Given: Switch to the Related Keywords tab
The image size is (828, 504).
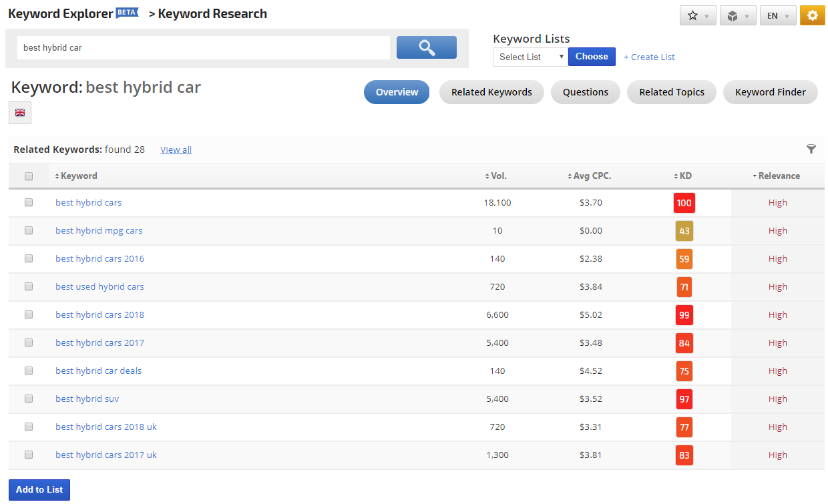Looking at the screenshot, I should point(491,92).
